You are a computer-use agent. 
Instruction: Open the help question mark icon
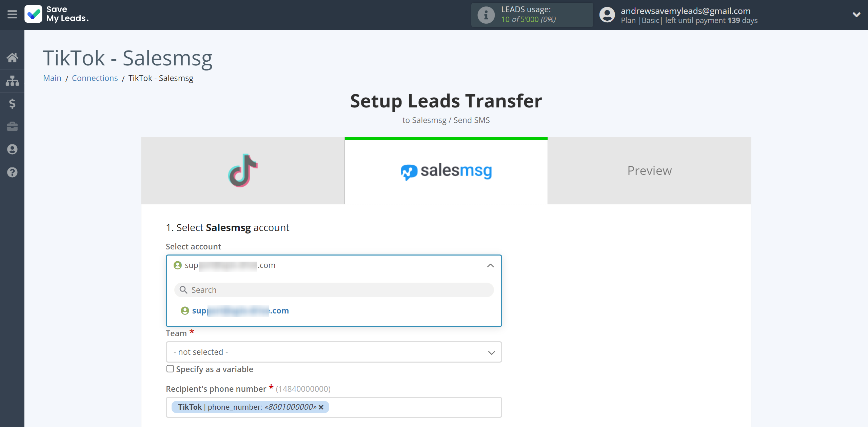12,172
